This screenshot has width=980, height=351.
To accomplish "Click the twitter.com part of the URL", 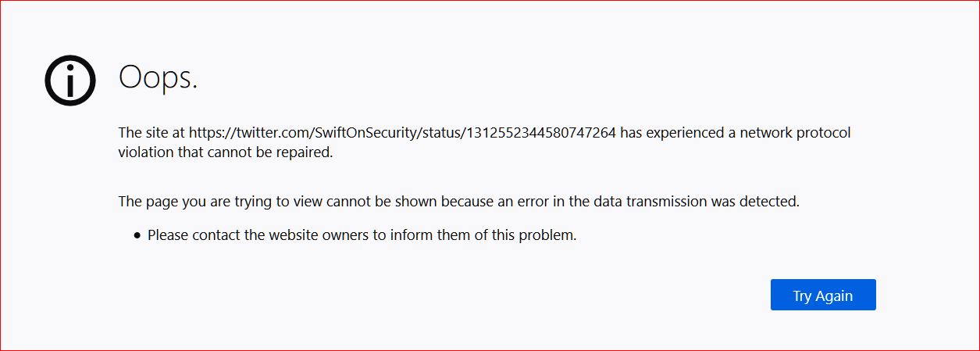I will [x=275, y=133].
